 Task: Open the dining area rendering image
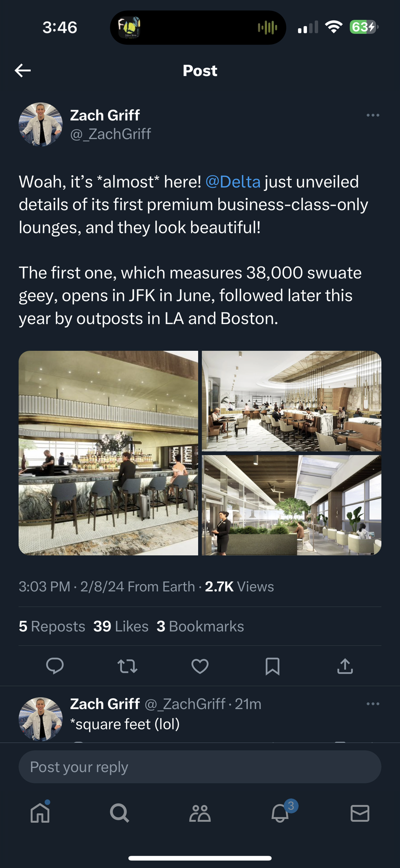291,401
